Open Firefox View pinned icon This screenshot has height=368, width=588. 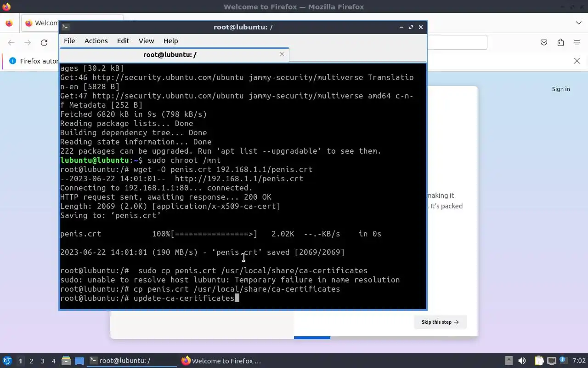tap(9, 23)
